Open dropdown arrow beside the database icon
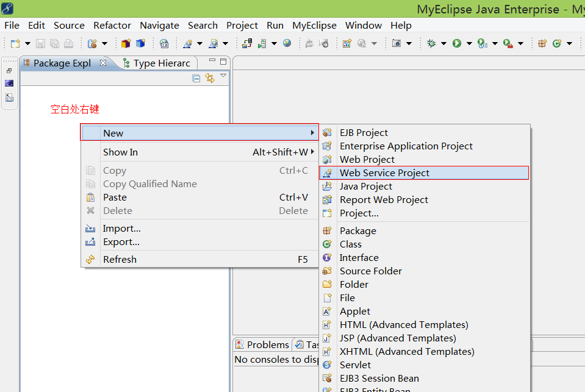This screenshot has width=585, height=392. pyautogui.click(x=104, y=44)
